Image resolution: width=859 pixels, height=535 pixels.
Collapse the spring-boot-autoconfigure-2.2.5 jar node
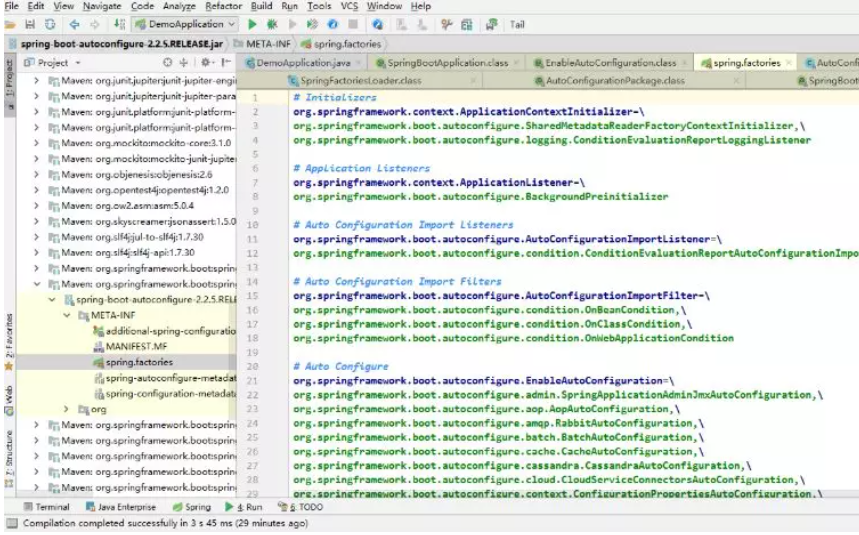tap(52, 300)
